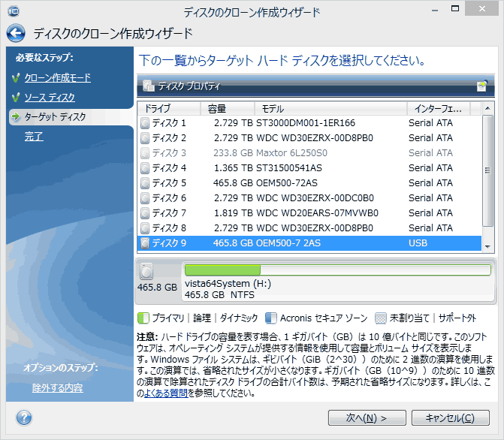The width and height of the screenshot is (504, 440).
Task: Click the blue back arrow button
Action: (x=16, y=33)
